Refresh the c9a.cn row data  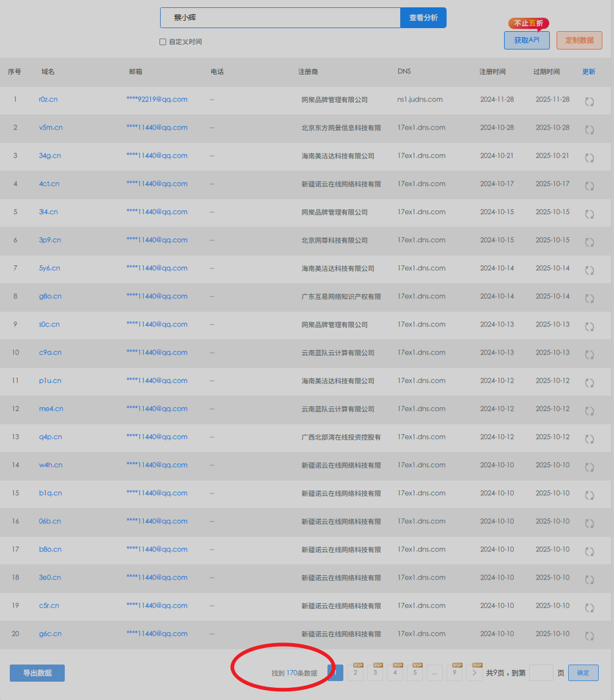(x=590, y=355)
